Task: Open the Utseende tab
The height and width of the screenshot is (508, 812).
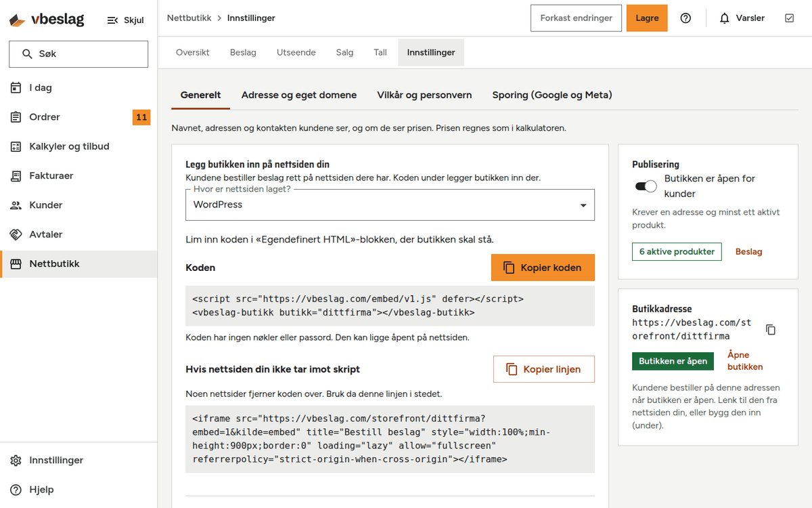Action: point(296,52)
